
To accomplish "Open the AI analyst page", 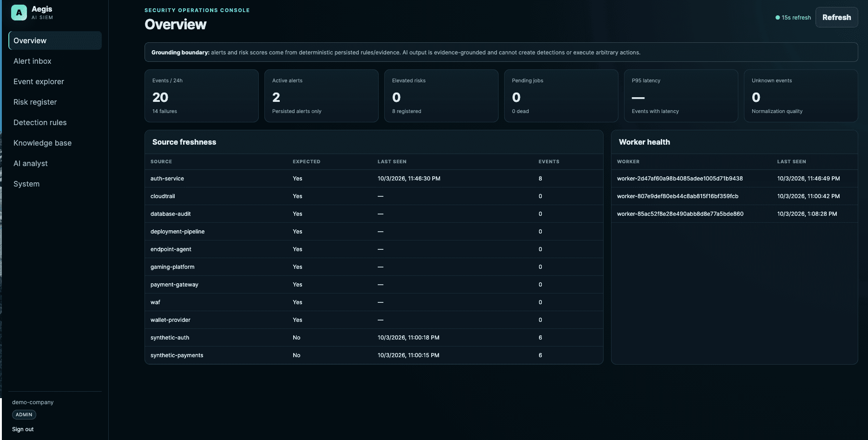I will [x=55, y=163].
